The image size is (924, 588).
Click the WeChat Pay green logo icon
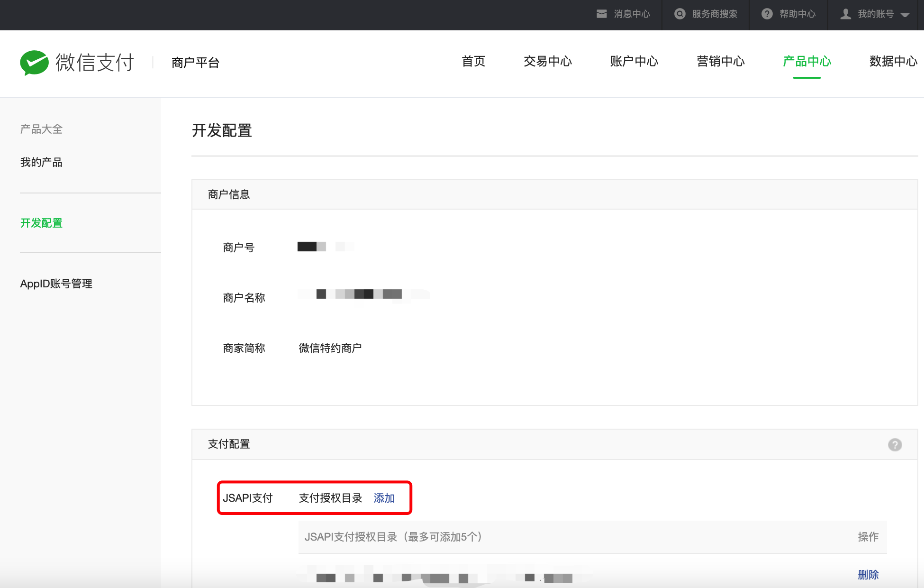coord(34,63)
